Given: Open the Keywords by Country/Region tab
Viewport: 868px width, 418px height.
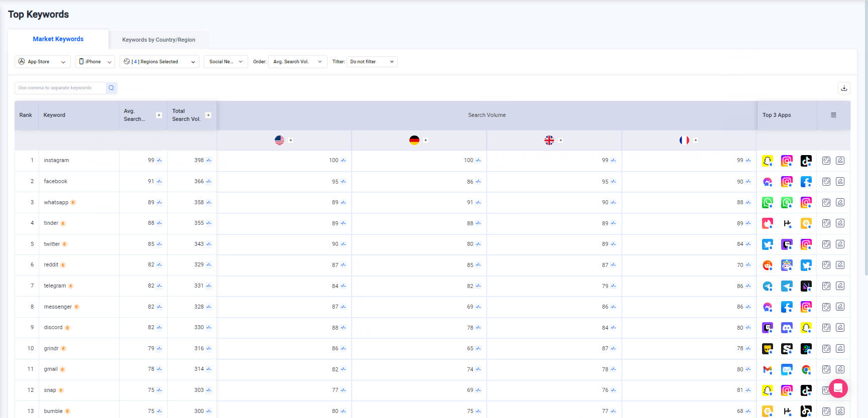Looking at the screenshot, I should (x=159, y=40).
